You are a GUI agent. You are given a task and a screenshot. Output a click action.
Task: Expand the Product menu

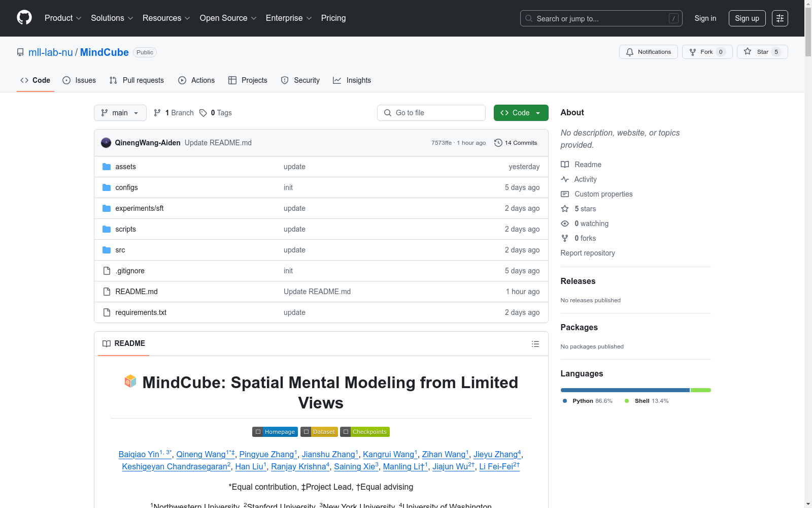pyautogui.click(x=63, y=18)
